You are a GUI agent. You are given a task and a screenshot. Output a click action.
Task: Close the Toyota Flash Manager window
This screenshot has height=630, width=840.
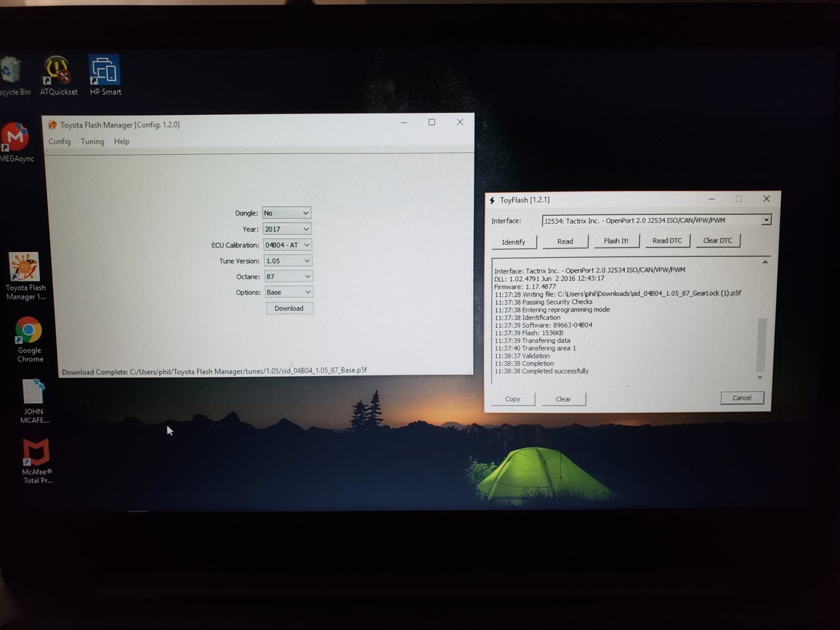[460, 122]
